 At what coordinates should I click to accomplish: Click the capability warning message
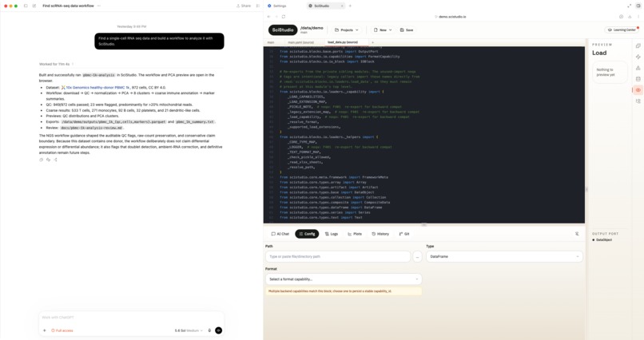click(344, 291)
